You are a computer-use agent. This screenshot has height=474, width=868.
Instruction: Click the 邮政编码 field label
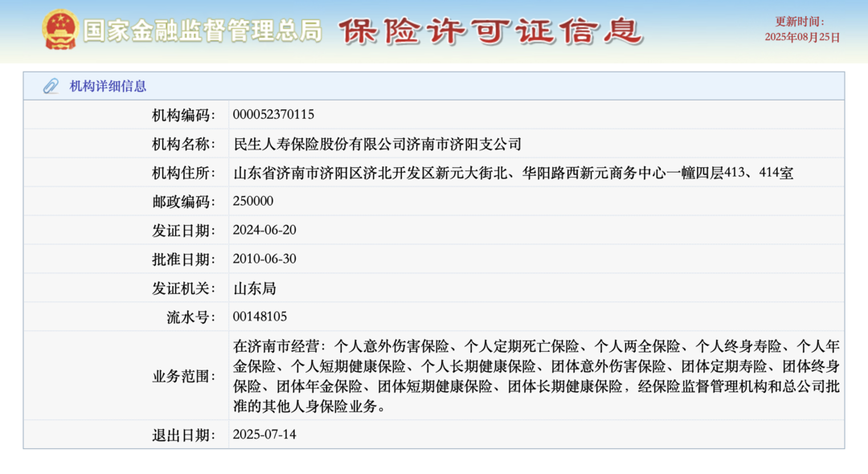pyautogui.click(x=183, y=202)
